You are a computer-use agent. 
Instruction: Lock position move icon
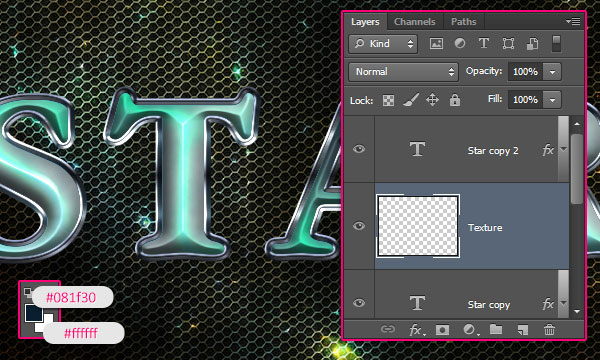coord(432,100)
